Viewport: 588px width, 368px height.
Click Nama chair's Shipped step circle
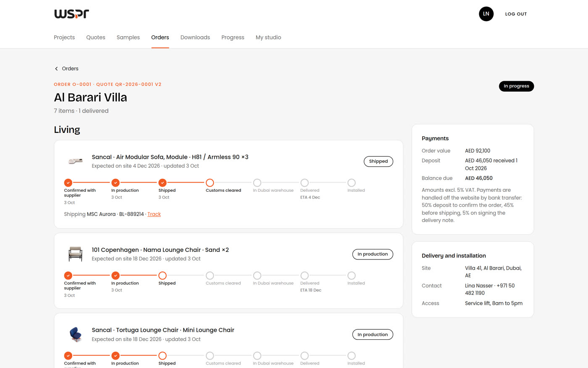click(163, 275)
